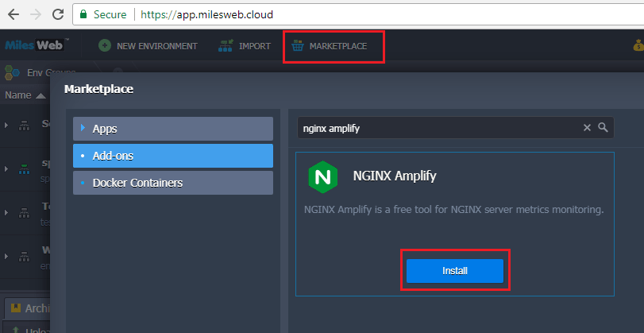Expand the fourth environment row arrow
644x333 pixels.
click(6, 256)
